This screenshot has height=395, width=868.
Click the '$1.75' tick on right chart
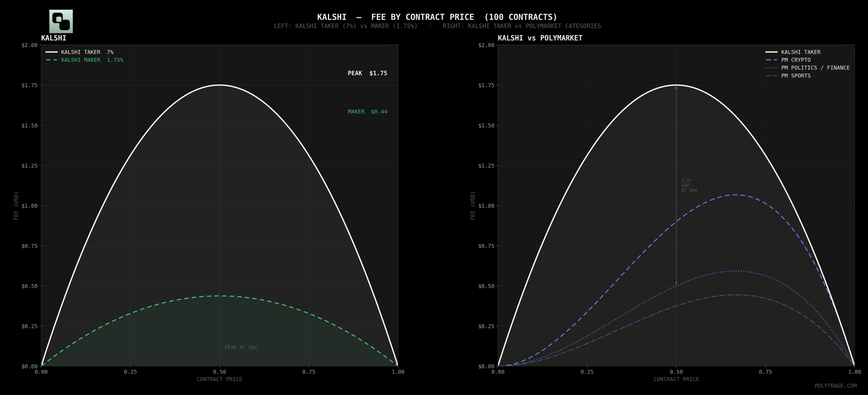487,85
